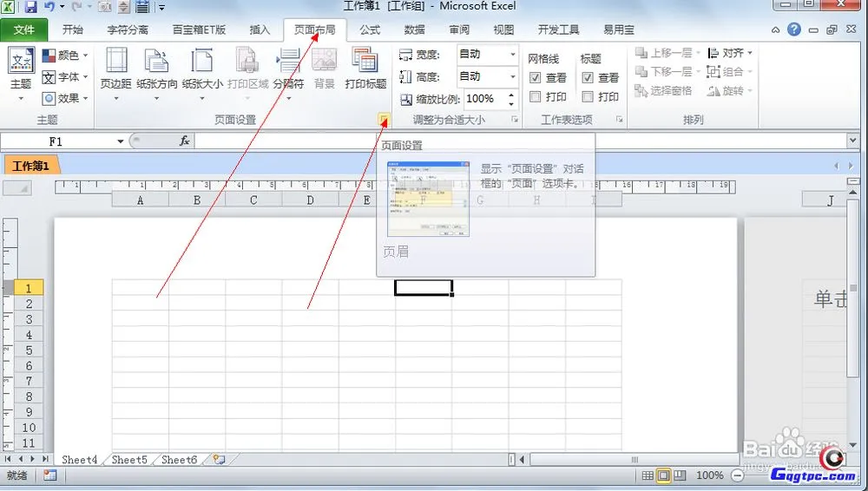Open Page Setup dialog launcher
Image resolution: width=868 pixels, height=491 pixels.
click(384, 119)
